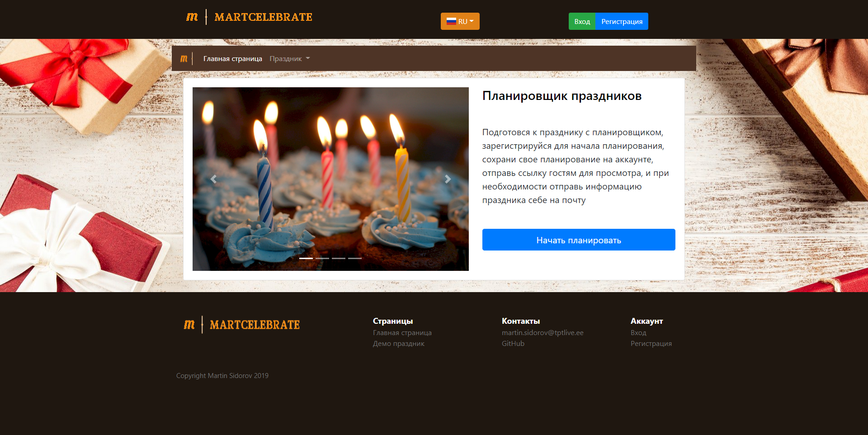Select the second carousel slide indicator
The width and height of the screenshot is (868, 435).
click(322, 258)
